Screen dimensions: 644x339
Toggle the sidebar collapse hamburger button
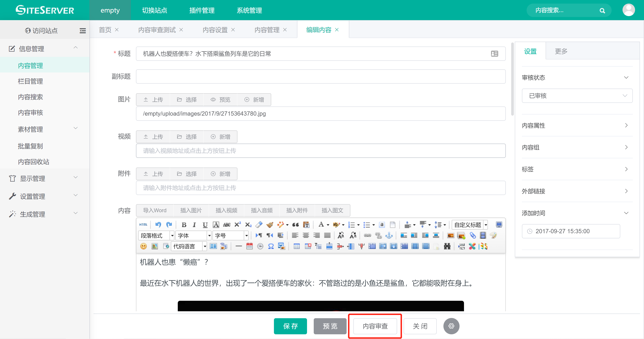pyautogui.click(x=83, y=30)
